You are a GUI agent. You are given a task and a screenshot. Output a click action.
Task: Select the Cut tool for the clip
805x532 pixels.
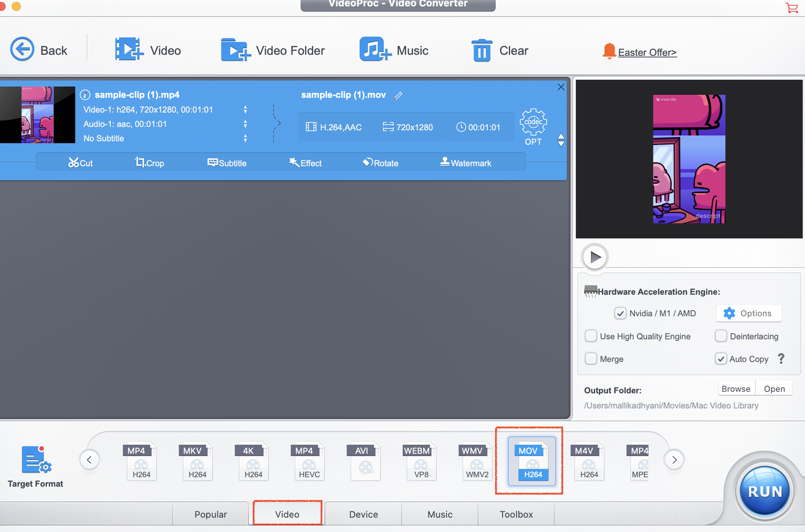click(x=80, y=162)
